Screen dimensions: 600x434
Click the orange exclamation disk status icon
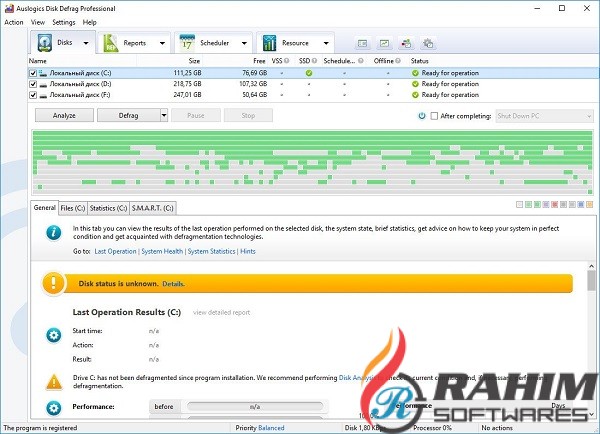(53, 284)
